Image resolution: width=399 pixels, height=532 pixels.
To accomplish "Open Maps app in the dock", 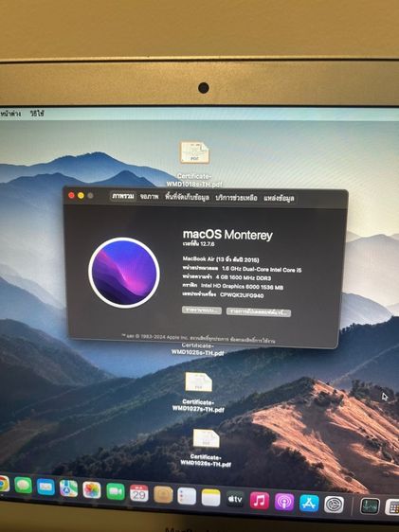I will pyautogui.click(x=68, y=488).
